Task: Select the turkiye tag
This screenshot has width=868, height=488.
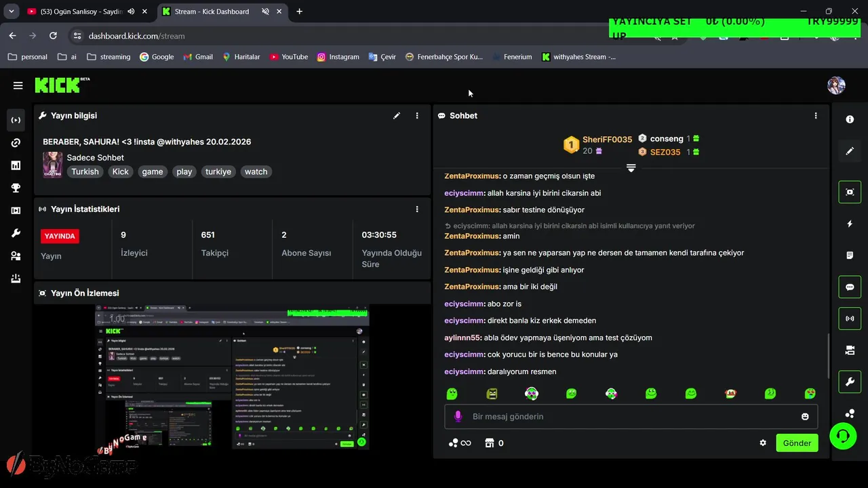Action: click(x=218, y=172)
